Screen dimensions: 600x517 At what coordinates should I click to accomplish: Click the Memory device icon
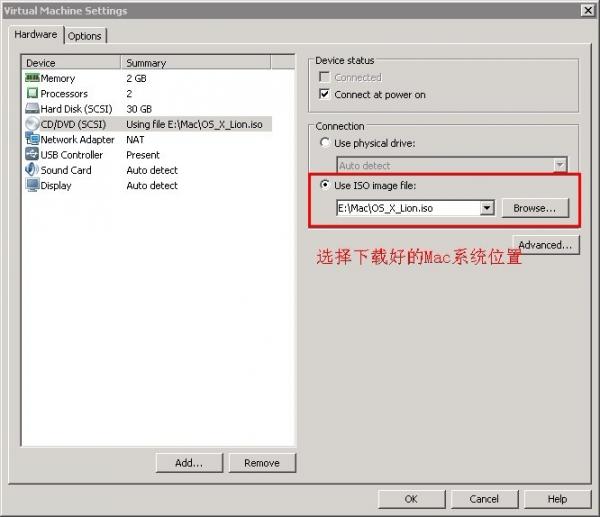tap(32, 78)
